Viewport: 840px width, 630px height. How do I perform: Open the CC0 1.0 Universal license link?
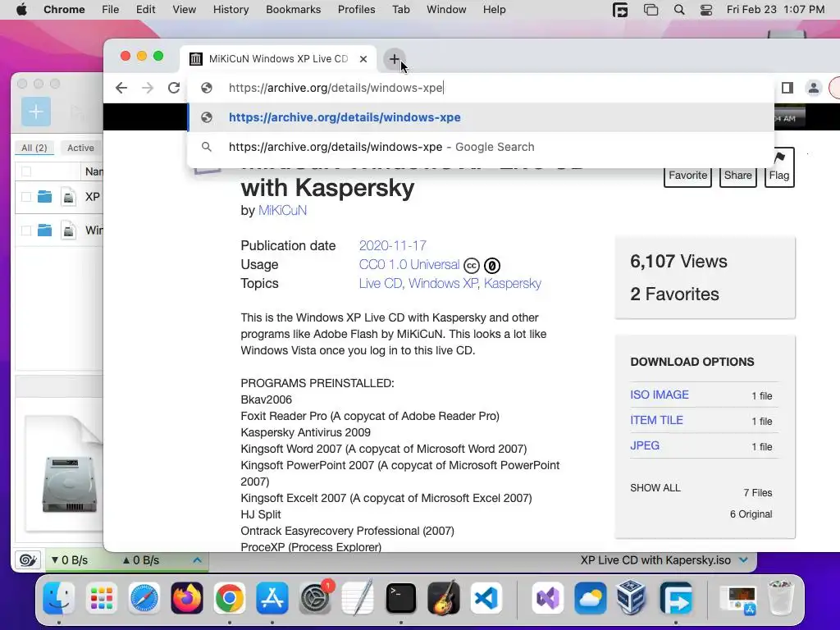(x=409, y=265)
